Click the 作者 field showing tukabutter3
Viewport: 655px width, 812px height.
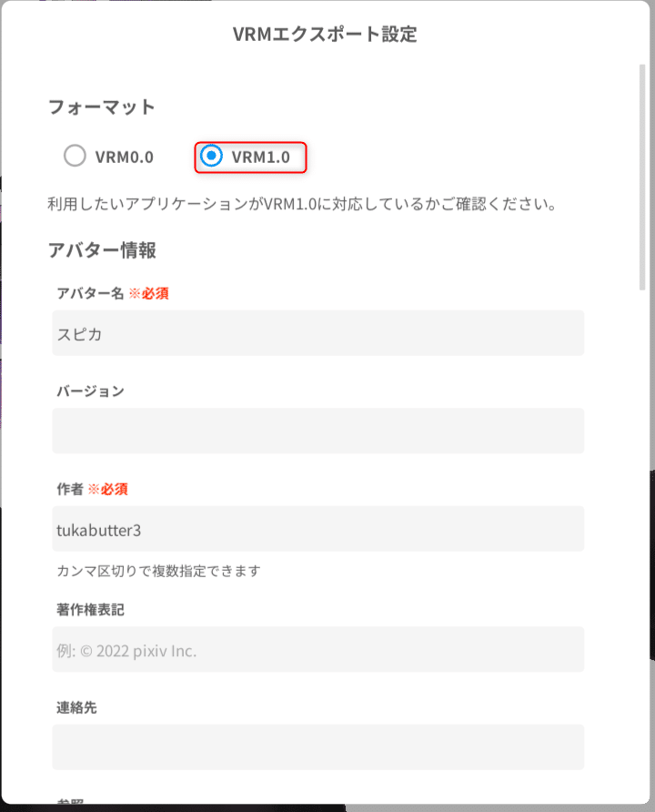(x=317, y=528)
